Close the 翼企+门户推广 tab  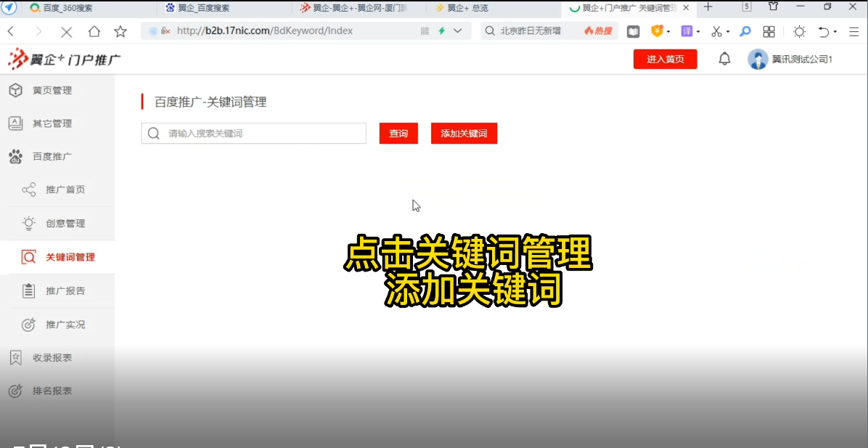(x=687, y=8)
